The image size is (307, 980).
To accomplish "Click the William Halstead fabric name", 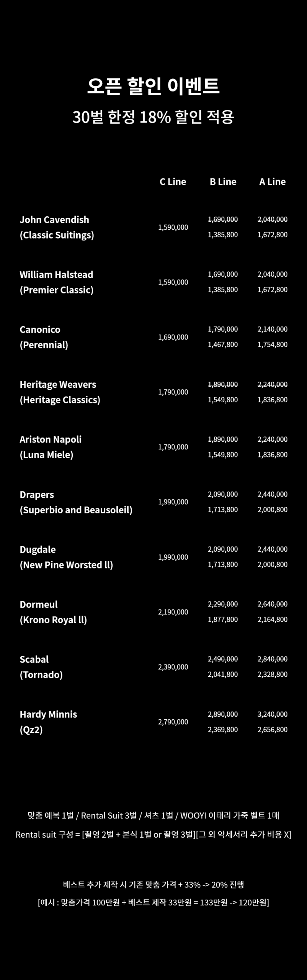I will 56,275.
